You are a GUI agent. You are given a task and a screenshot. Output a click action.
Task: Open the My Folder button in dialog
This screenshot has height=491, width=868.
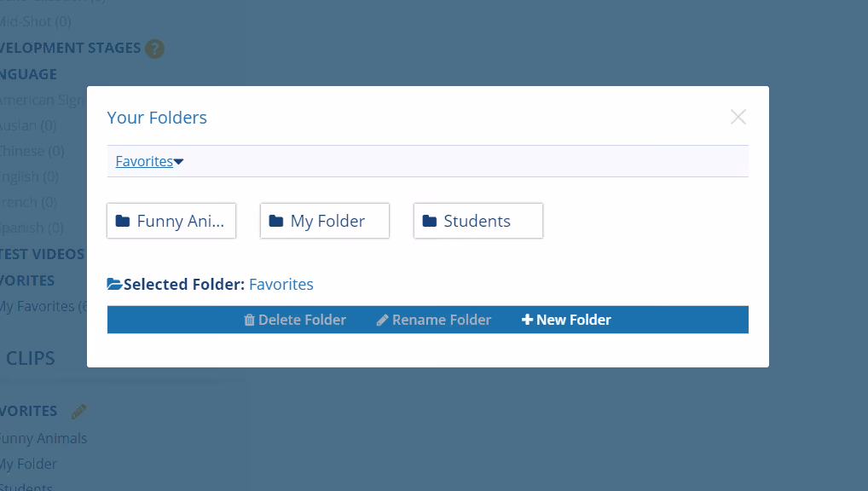coord(325,222)
